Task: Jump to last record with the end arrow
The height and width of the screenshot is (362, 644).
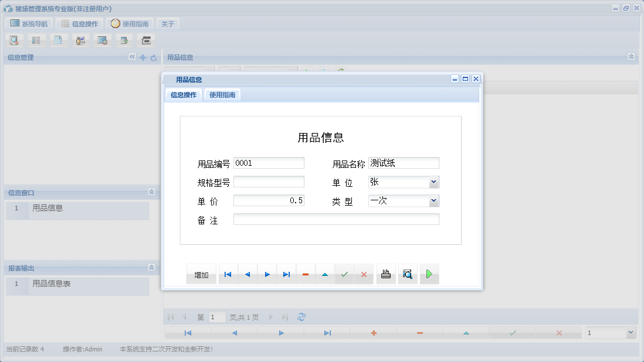Action: (x=286, y=274)
